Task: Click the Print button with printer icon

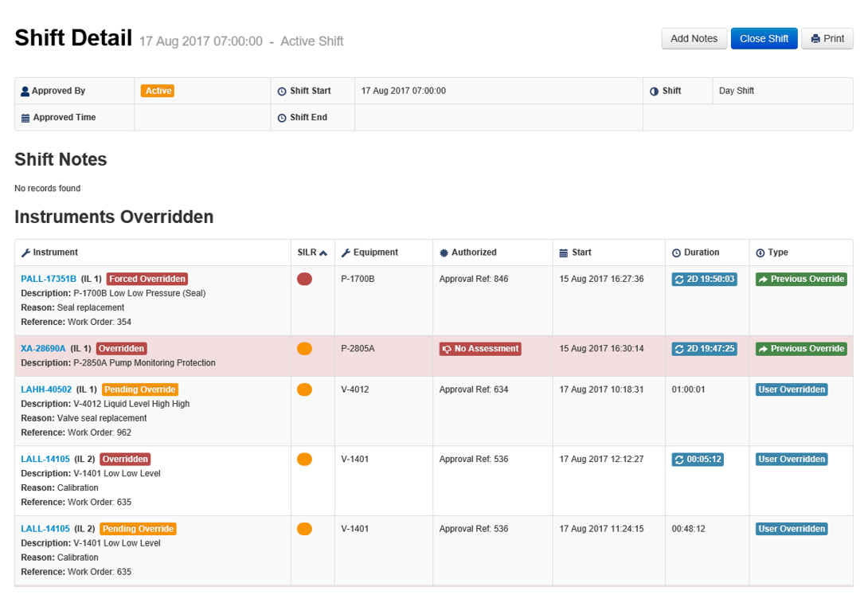Action: click(x=827, y=38)
